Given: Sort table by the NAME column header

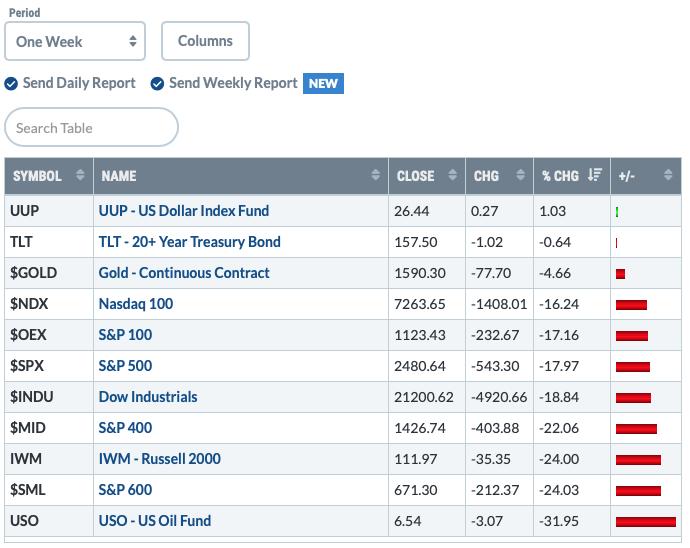Looking at the screenshot, I should click(241, 176).
